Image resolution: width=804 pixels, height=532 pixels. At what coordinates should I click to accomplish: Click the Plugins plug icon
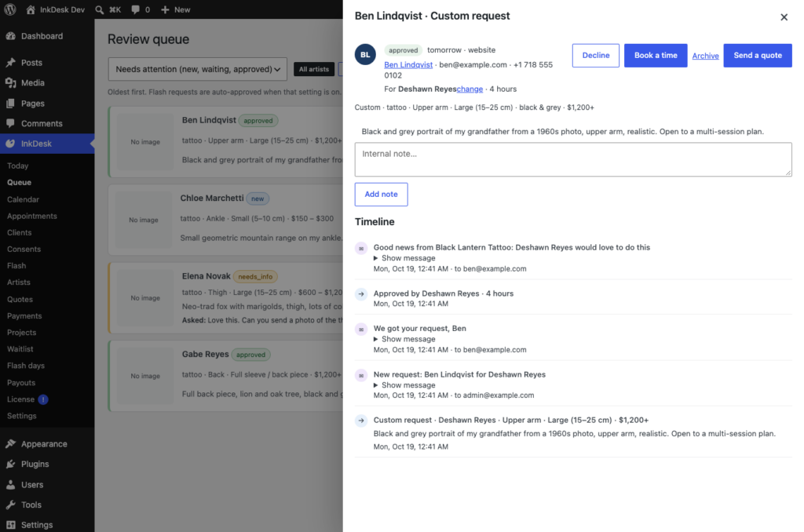tap(10, 464)
